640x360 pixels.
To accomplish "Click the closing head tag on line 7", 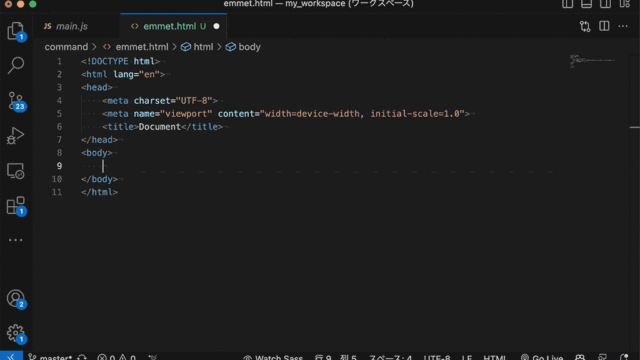I will [99, 140].
